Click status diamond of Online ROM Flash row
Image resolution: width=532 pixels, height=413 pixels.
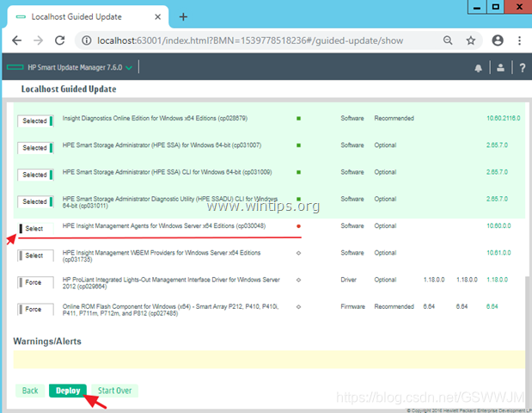pyautogui.click(x=298, y=306)
